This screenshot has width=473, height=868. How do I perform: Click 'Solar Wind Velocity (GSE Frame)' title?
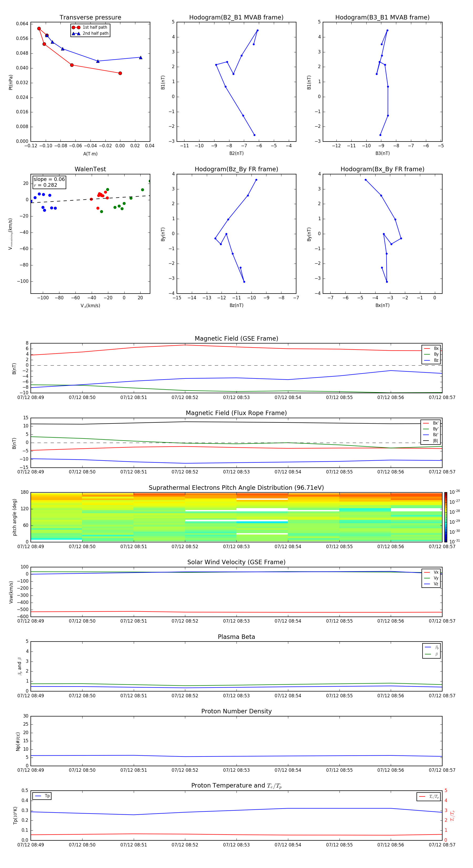tap(236, 562)
